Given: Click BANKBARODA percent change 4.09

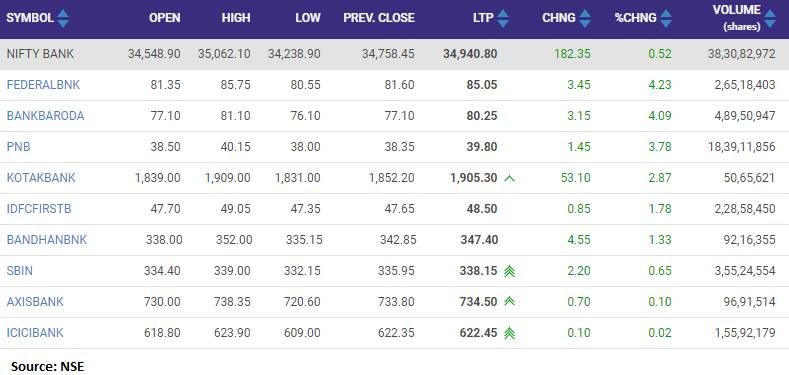Looking at the screenshot, I should click(660, 116).
